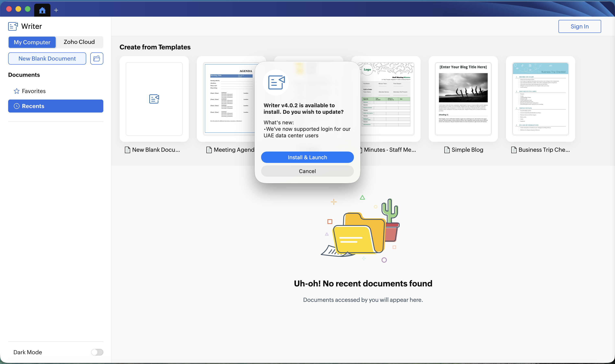
Task: Click the 'Business Trip Che...' template name
Action: pos(544,150)
